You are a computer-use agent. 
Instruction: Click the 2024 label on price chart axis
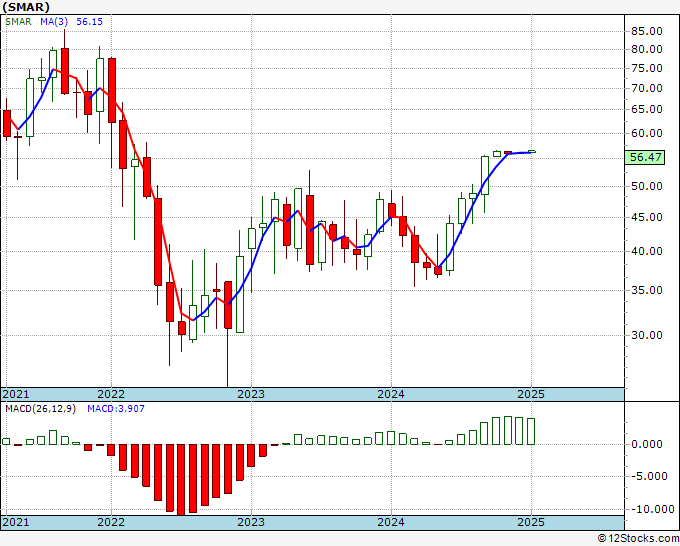(391, 394)
